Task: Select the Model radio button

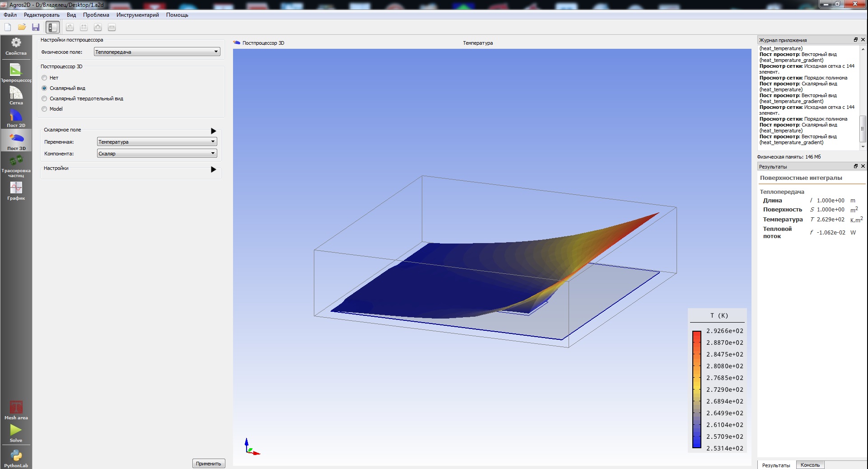Action: coord(44,109)
